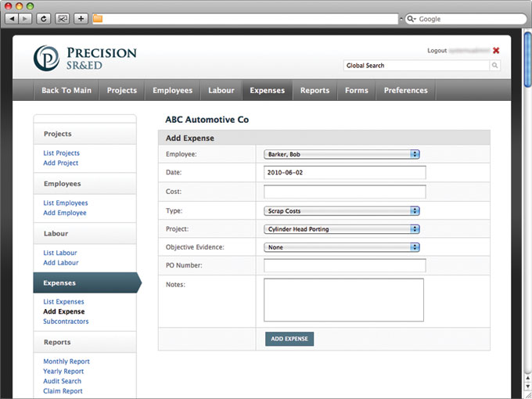Click the Global Search input box
The width and height of the screenshot is (532, 399).
tap(417, 66)
